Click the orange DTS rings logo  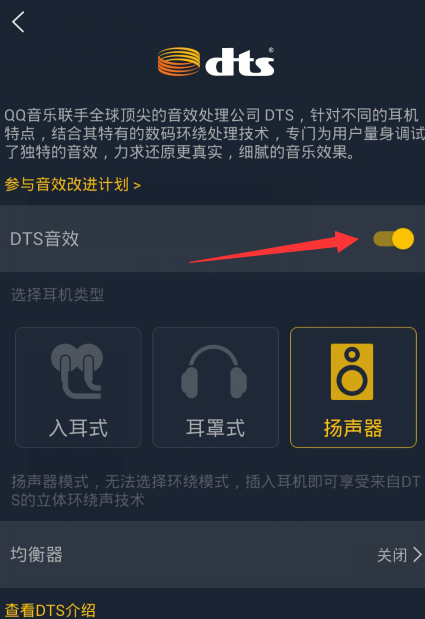[x=178, y=62]
